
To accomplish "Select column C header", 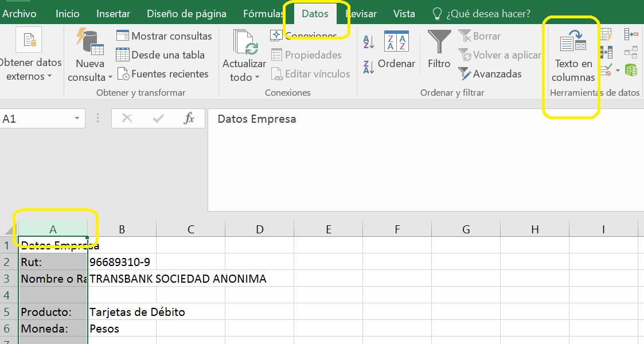I will (x=190, y=229).
